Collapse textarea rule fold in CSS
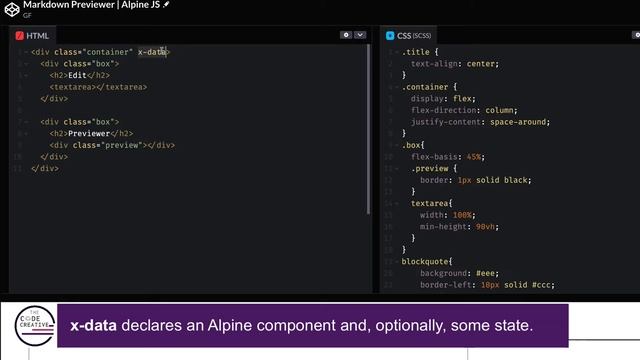Screen dimensions: 640x360 [397, 204]
